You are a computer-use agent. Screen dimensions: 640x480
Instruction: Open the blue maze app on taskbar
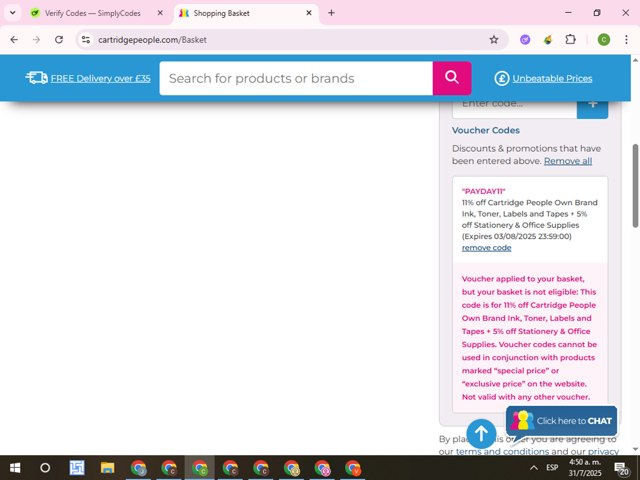[x=77, y=468]
